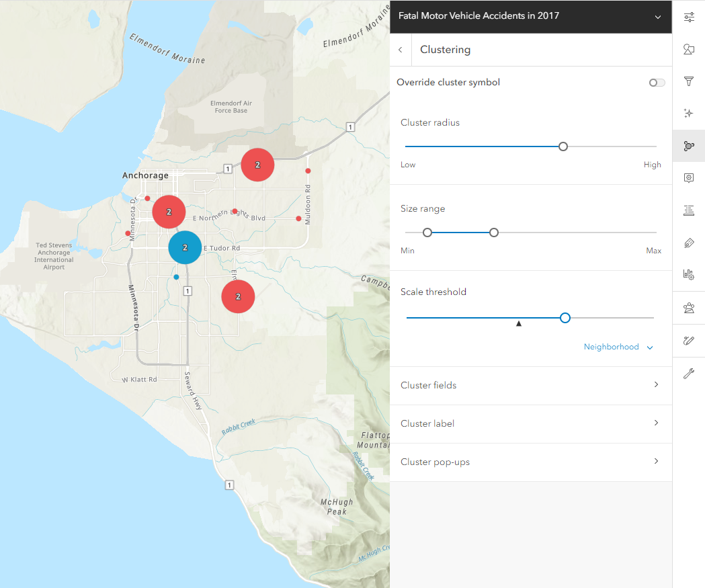
Task: Open the Pop-ups configuration icon
Action: pos(689,177)
